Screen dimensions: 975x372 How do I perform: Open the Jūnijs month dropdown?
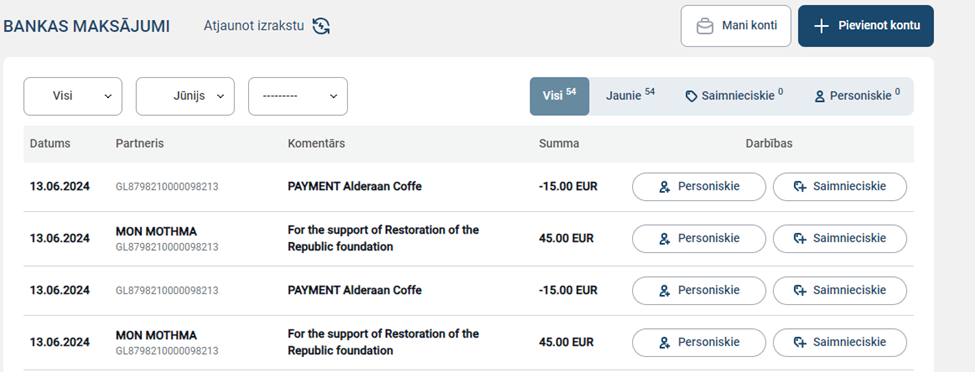tap(185, 96)
